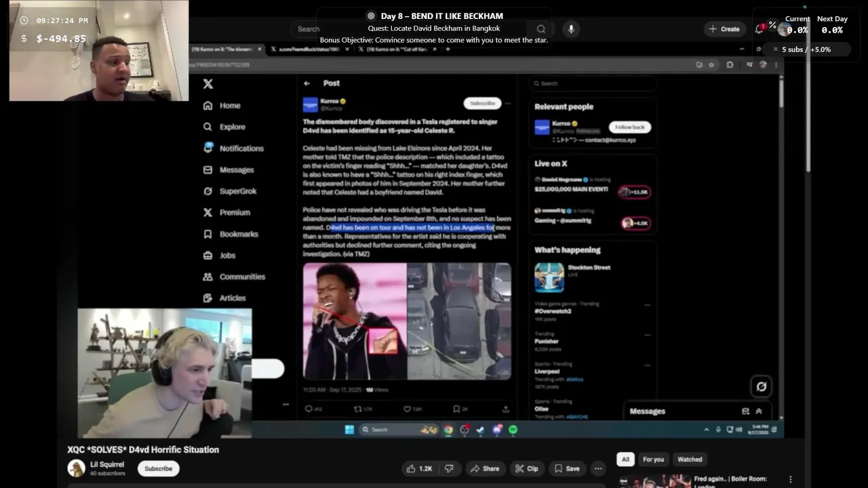The height and width of the screenshot is (488, 868).
Task: Open Chrome's three-dot menu
Action: 776,65
